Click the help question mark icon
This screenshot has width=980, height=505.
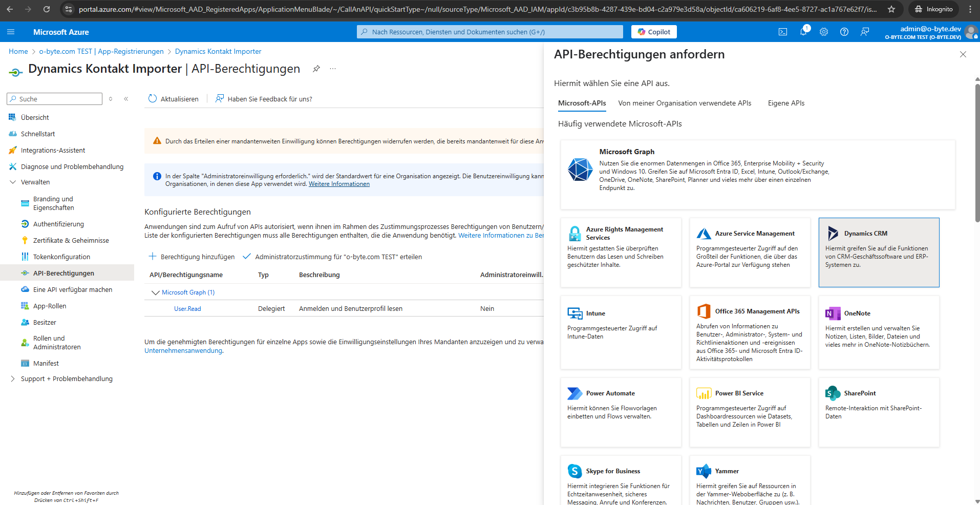click(x=844, y=32)
